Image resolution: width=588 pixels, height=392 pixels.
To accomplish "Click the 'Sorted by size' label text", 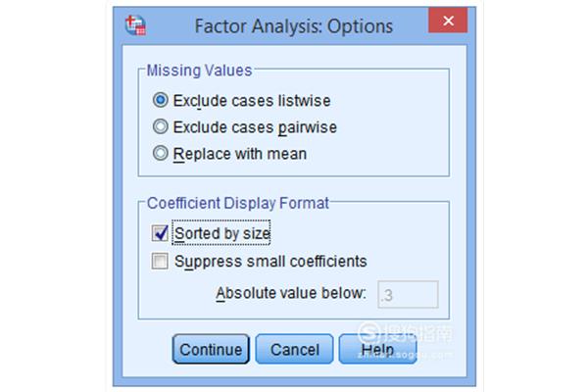I will coord(222,233).
